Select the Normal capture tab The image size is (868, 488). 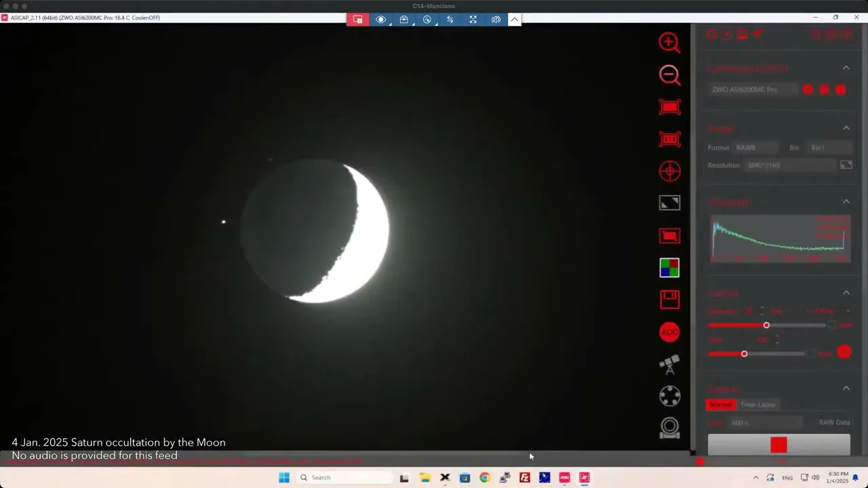[x=720, y=405]
